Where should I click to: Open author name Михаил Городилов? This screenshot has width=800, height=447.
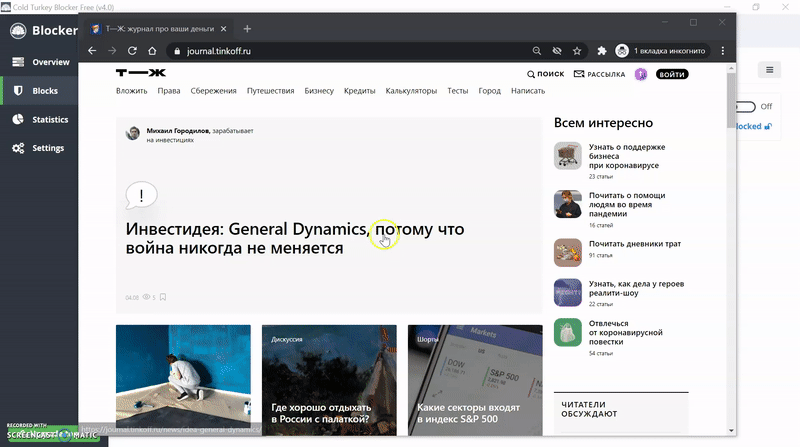point(178,131)
